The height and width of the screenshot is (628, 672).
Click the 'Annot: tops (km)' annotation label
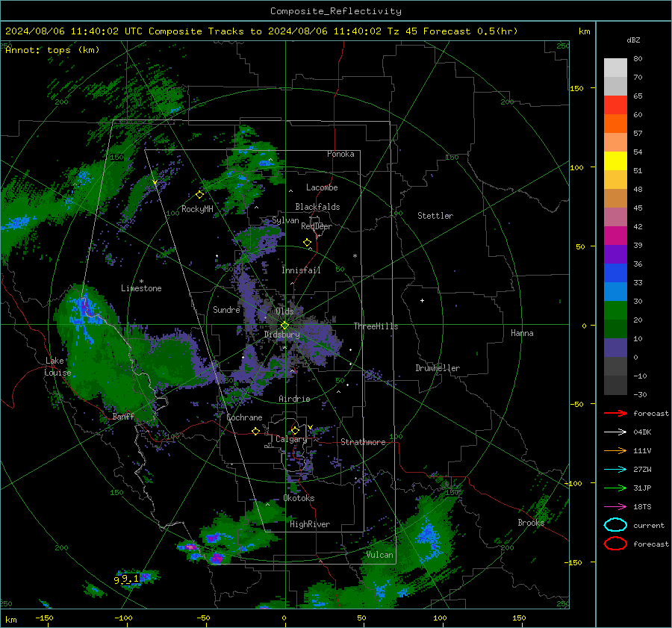[x=52, y=50]
